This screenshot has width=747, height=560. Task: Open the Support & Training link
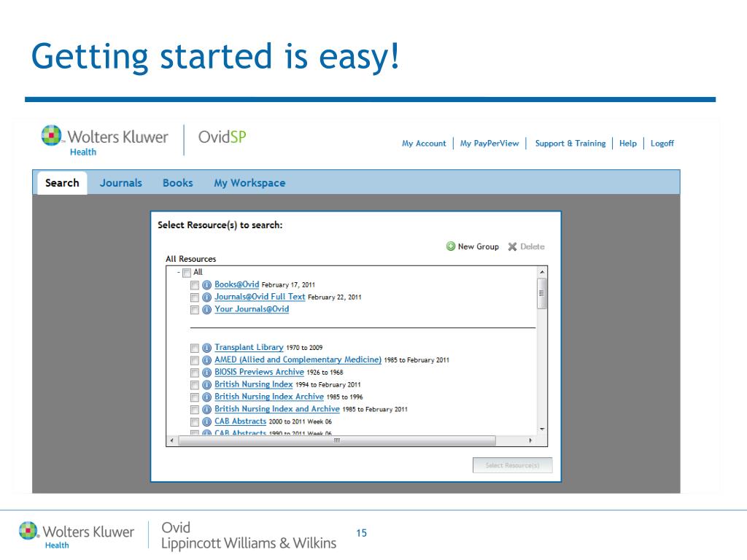570,144
